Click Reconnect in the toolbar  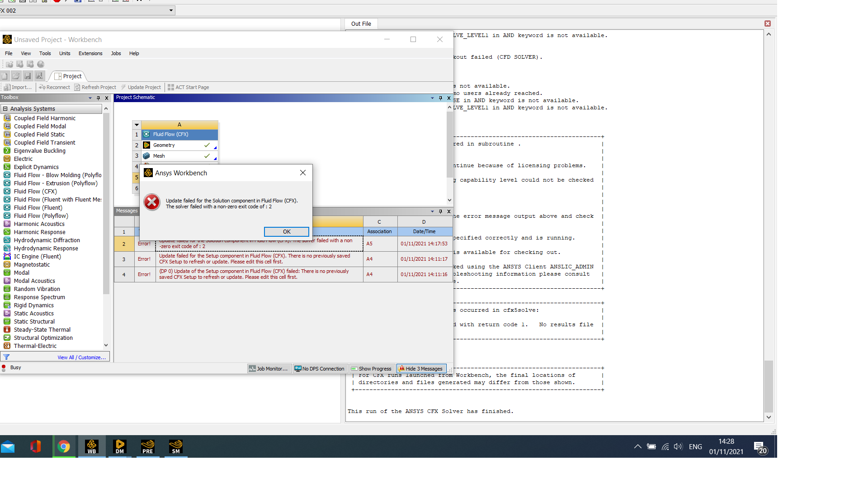point(54,87)
